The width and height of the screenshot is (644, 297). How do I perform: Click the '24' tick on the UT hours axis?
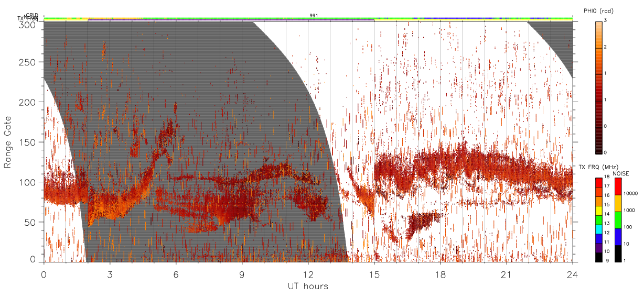[x=572, y=274]
